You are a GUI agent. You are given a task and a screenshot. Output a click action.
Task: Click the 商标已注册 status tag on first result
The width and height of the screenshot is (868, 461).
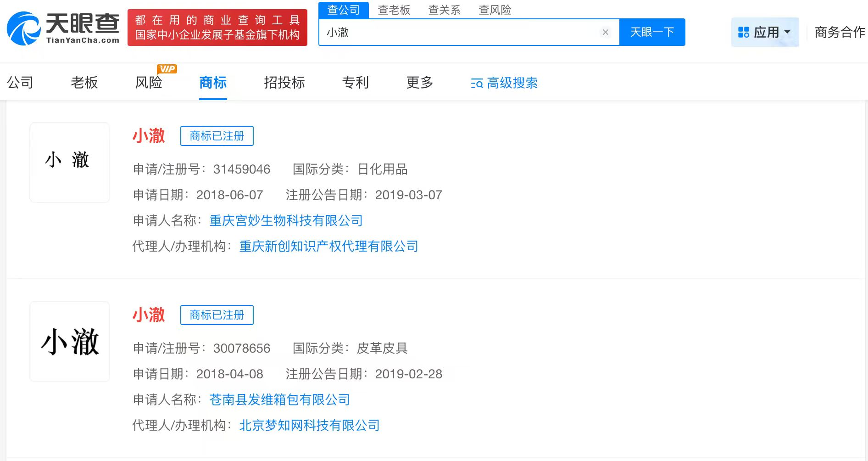pos(217,135)
